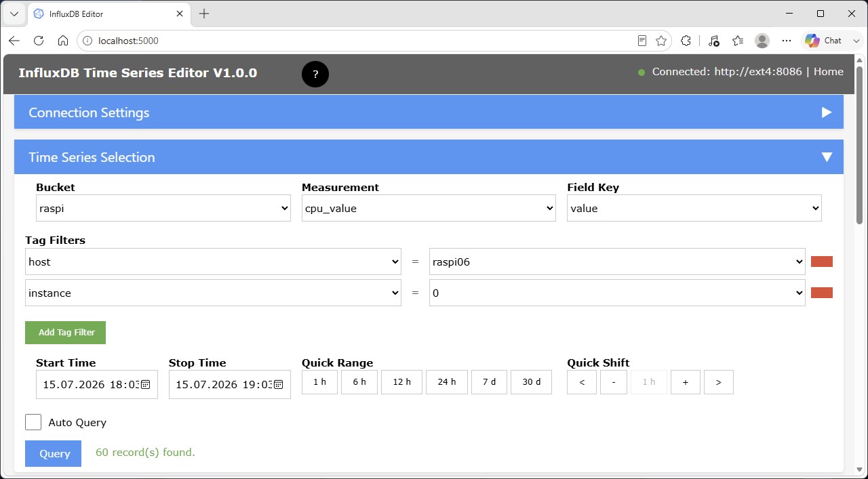The image size is (868, 479).
Task: Switch to the InfluxDB Editor browser tab
Action: [x=108, y=14]
